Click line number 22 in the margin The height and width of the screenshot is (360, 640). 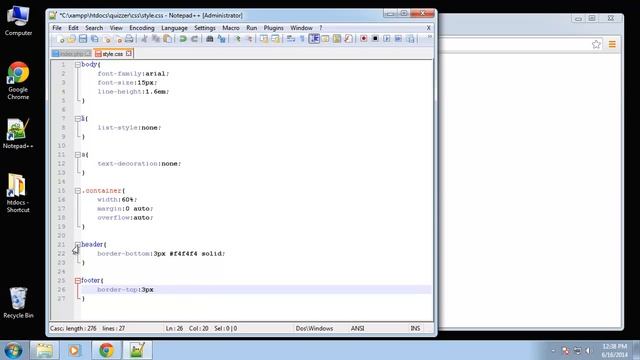[61, 253]
